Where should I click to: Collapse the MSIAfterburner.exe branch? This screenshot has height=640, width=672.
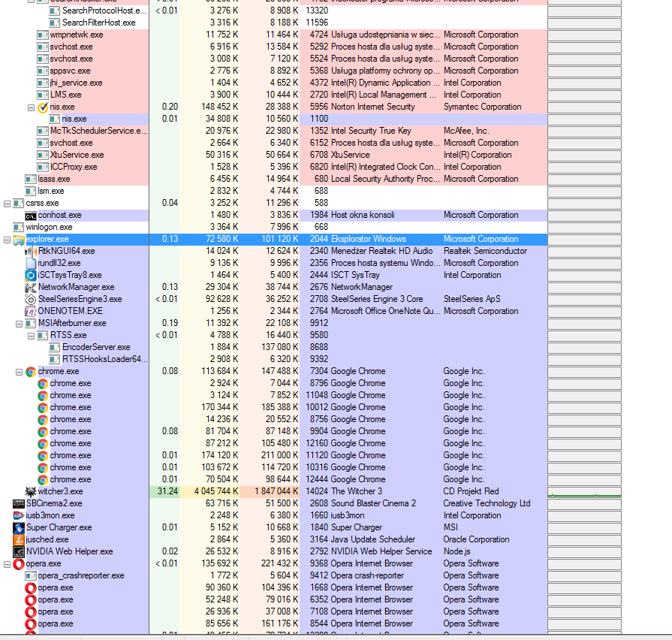point(19,324)
